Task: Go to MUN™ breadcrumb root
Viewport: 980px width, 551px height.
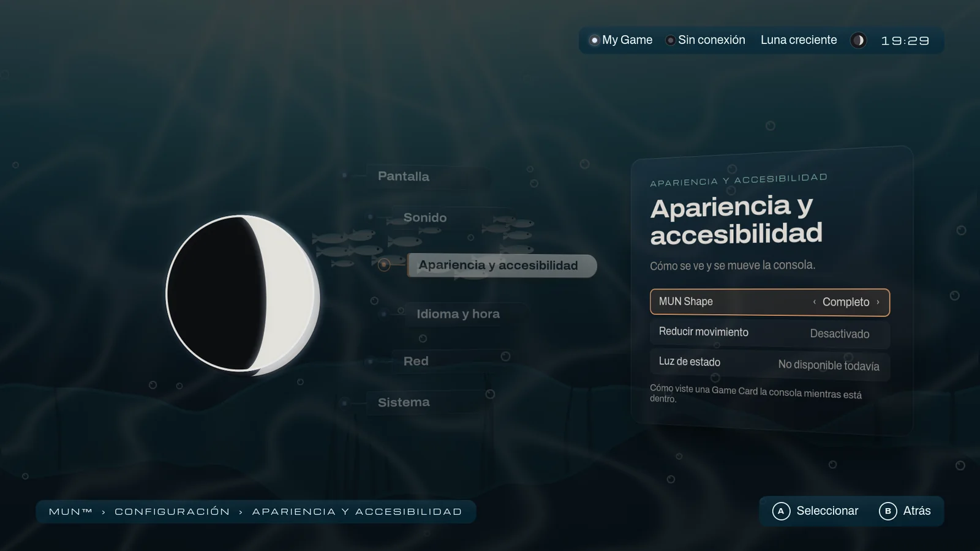Action: tap(70, 512)
